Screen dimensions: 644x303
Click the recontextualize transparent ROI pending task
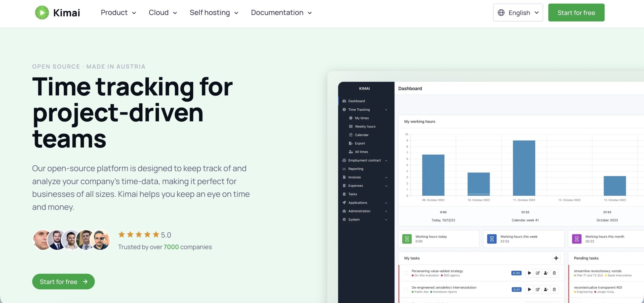coord(598,287)
